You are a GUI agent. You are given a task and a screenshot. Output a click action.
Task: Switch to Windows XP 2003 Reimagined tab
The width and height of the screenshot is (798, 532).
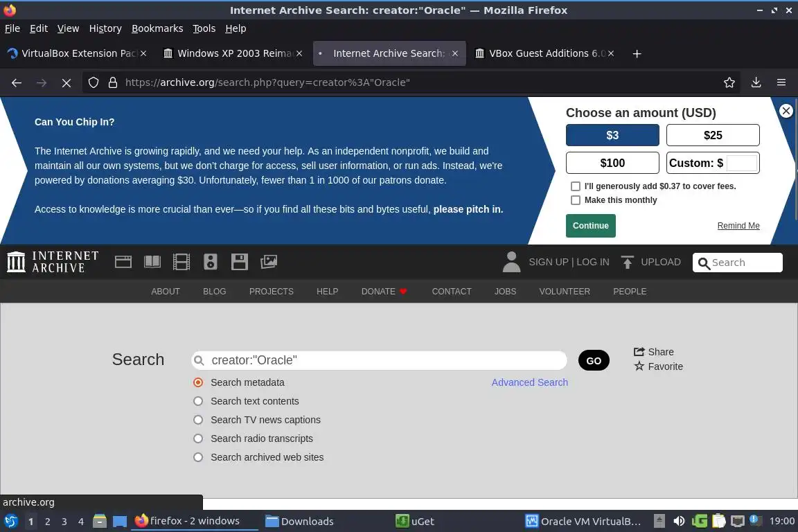(231, 53)
